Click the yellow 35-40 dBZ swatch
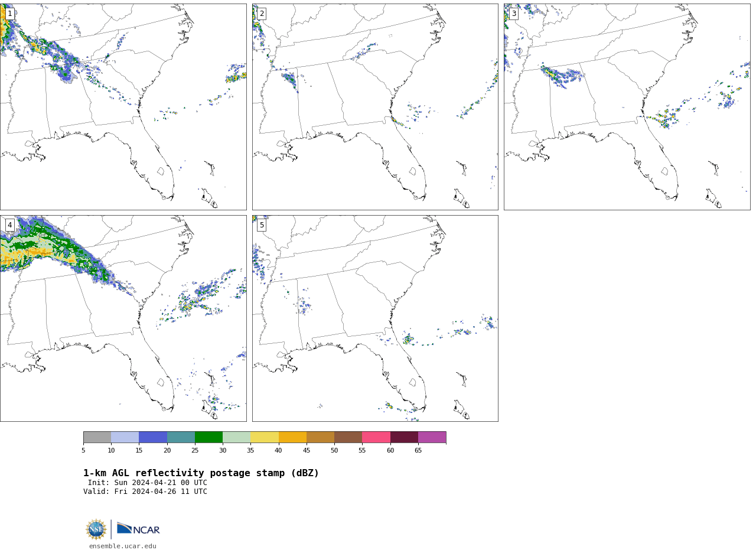This screenshot has width=756, height=553. [265, 437]
